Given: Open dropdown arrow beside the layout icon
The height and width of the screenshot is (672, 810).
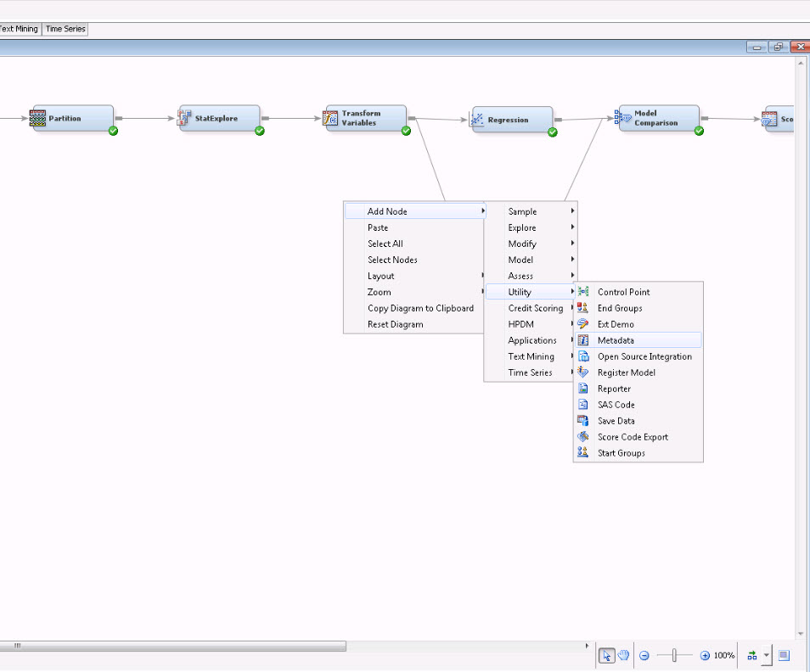Looking at the screenshot, I should click(x=767, y=655).
